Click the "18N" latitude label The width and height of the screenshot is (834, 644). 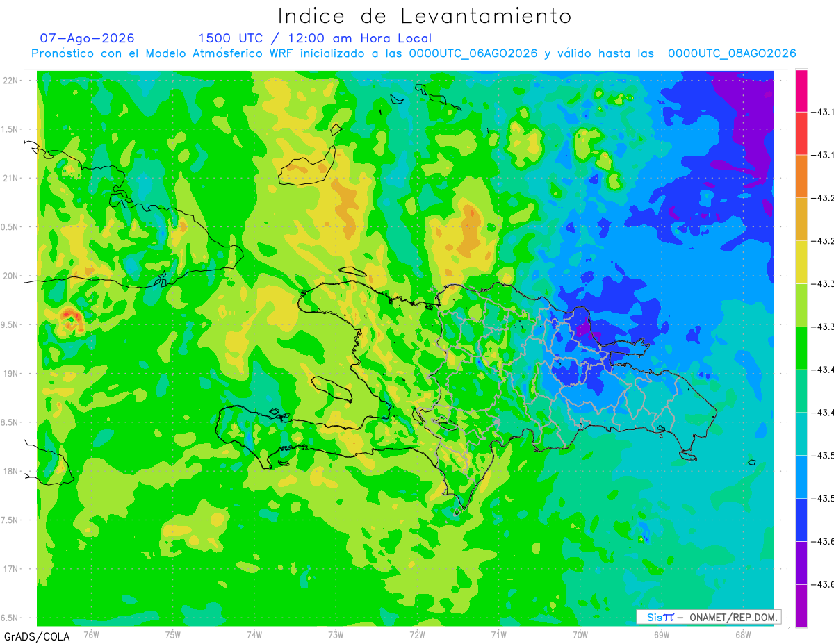(x=12, y=471)
